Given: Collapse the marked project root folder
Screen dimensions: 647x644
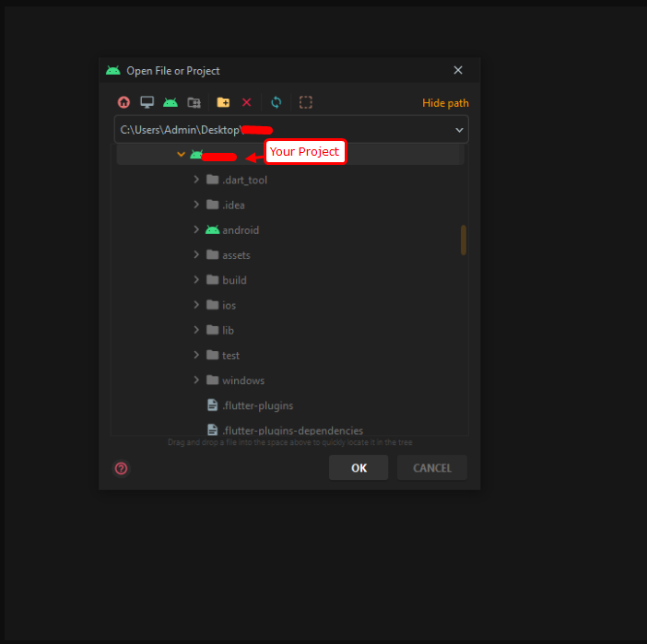Looking at the screenshot, I should (x=181, y=155).
